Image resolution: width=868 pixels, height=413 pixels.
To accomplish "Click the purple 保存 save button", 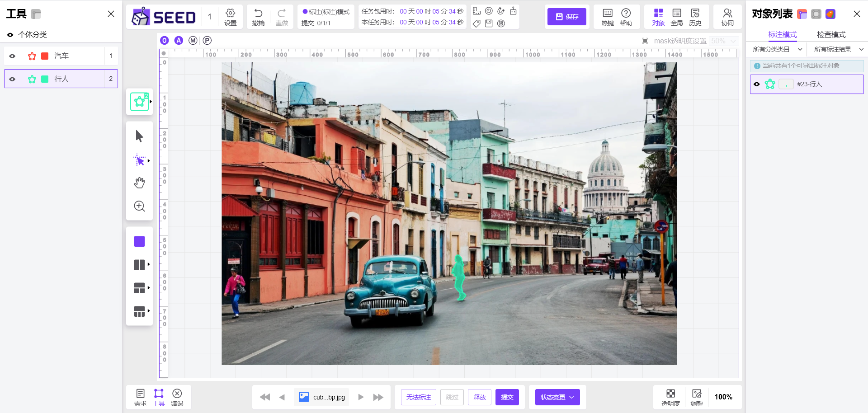I will pyautogui.click(x=567, y=17).
